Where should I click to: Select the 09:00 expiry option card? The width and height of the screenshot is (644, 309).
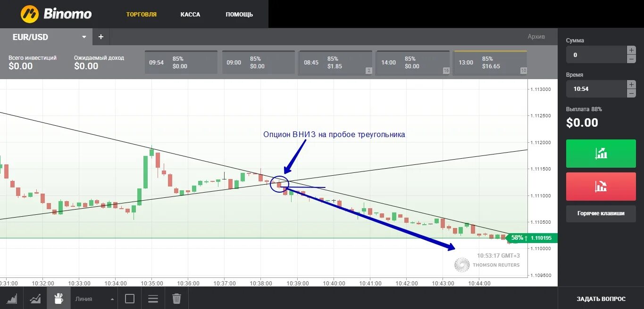259,62
